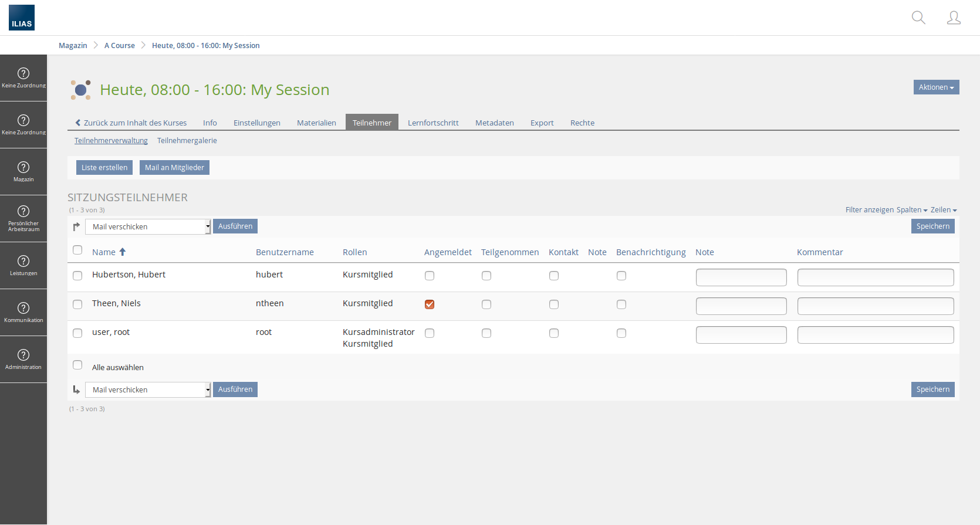This screenshot has width=980, height=525.
Task: Click the Teilnehmergalerie link
Action: click(x=187, y=141)
